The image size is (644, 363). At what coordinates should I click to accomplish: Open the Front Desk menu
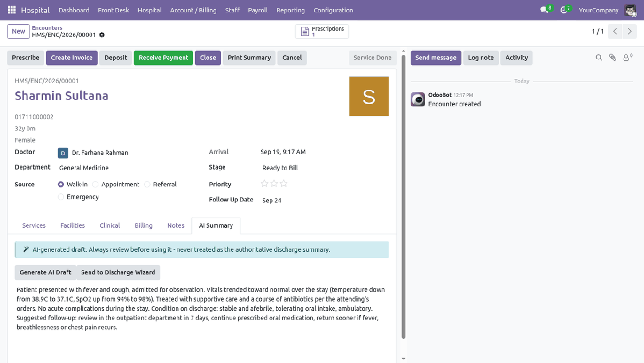point(113,10)
